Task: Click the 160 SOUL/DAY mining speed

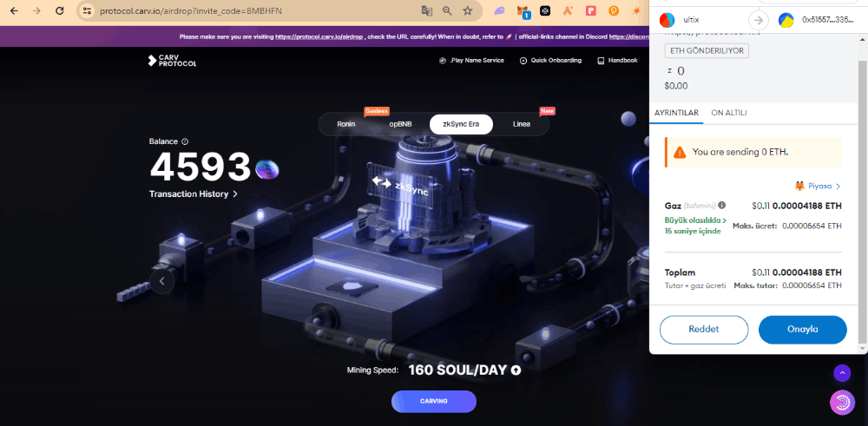Action: (x=457, y=370)
